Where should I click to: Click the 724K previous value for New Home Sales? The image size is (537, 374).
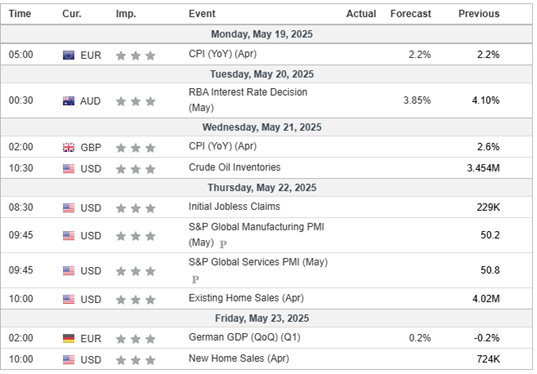click(x=488, y=359)
